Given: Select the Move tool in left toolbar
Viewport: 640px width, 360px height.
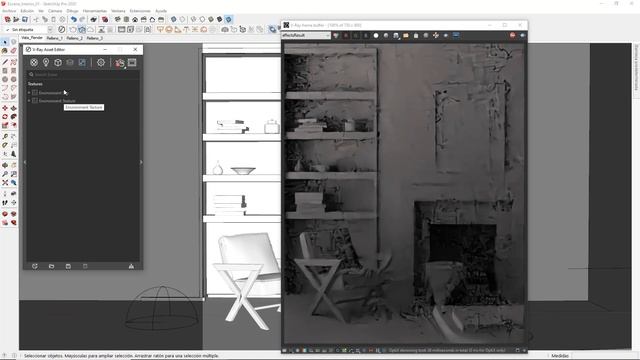Looking at the screenshot, I should pos(4,108).
